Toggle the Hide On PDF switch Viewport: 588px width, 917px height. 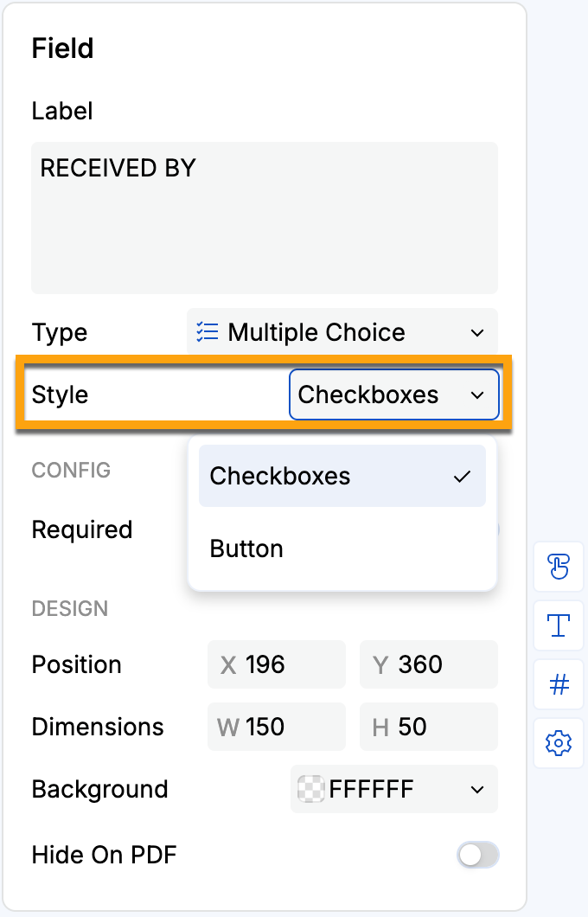[x=478, y=855]
